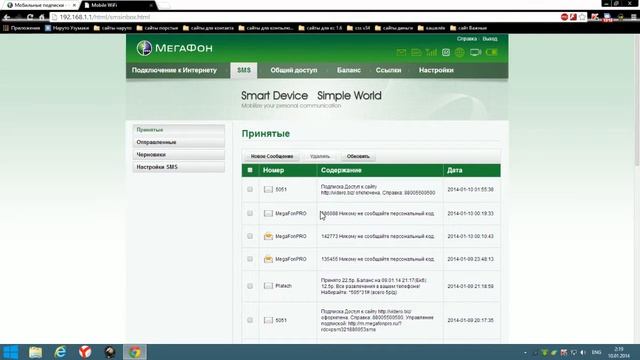Open the Flash extension icon in the address bar
Screen dimensions: 640x360
573,17
